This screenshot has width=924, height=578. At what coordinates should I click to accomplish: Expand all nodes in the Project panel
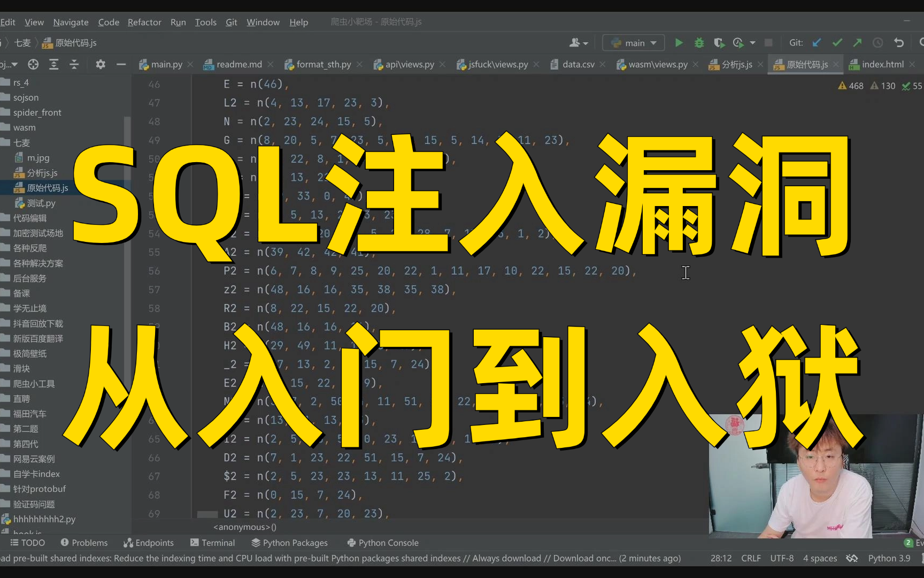(53, 64)
